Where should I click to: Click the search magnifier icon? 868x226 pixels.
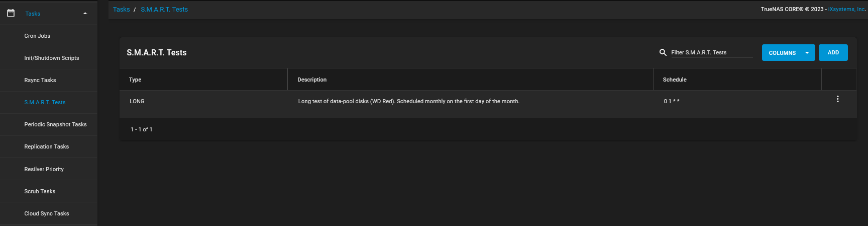(x=663, y=52)
